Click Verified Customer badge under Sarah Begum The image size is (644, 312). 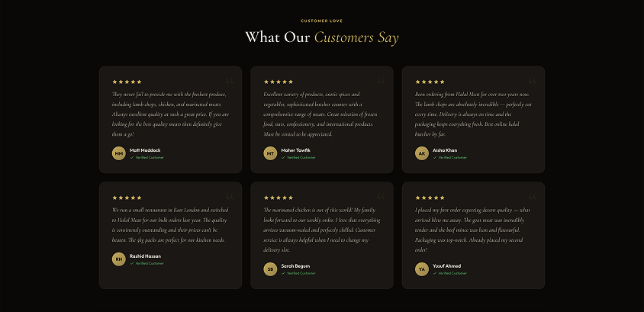[300, 272]
